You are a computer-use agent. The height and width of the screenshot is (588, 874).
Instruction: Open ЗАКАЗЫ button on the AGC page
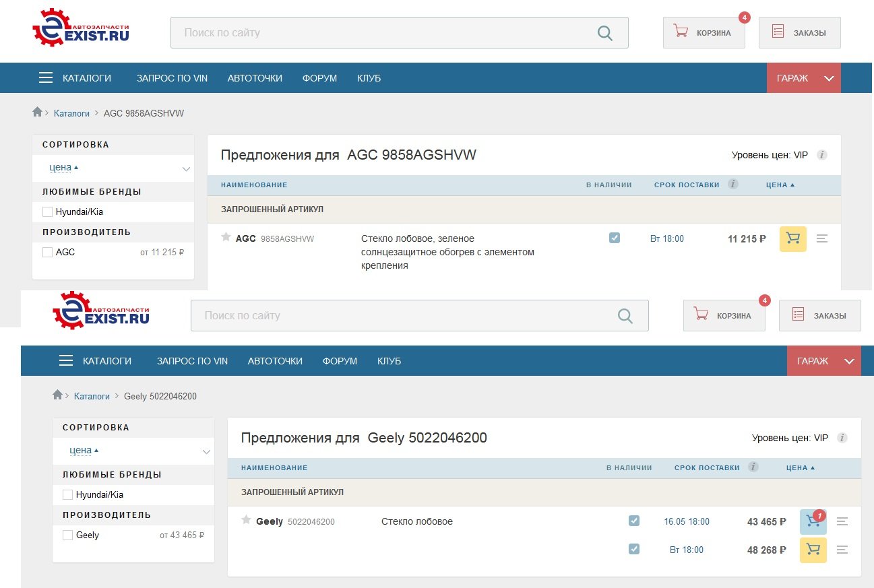[800, 32]
